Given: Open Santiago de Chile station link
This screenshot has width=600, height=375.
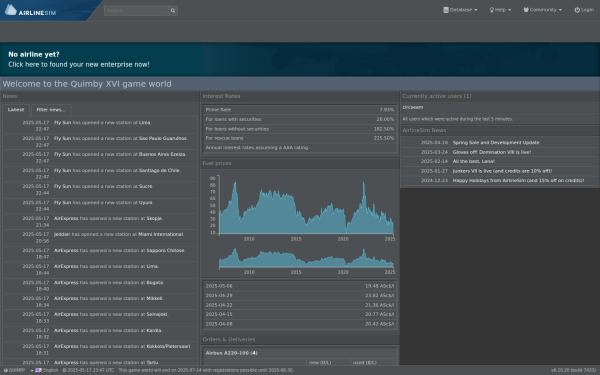Looking at the screenshot, I should pos(159,170).
